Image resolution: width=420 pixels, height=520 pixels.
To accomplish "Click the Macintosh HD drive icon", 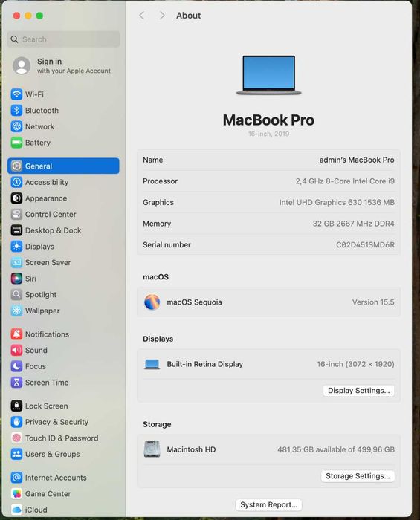I will [x=152, y=449].
